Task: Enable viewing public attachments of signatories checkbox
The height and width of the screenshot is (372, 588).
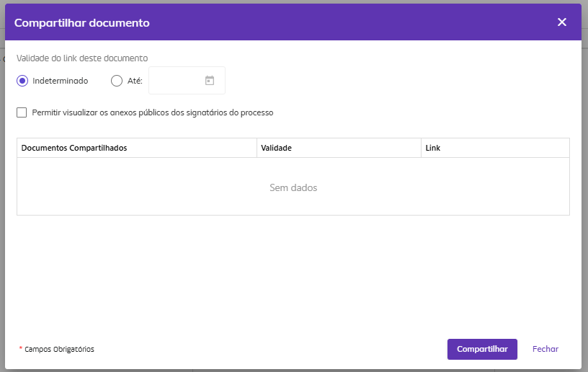Action: [22, 112]
